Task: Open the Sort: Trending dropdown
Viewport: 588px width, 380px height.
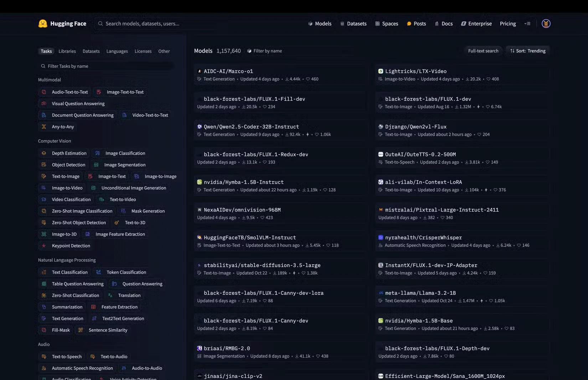Action: [x=527, y=51]
